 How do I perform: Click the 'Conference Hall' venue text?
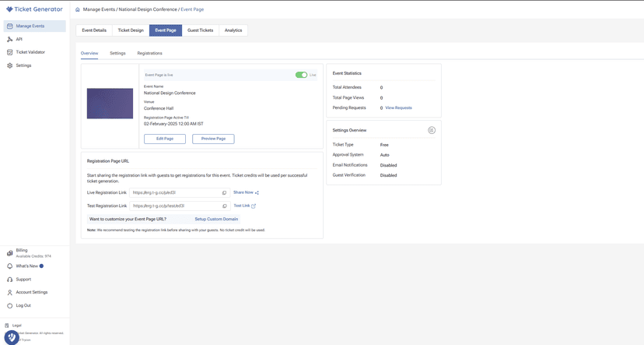coord(159,108)
